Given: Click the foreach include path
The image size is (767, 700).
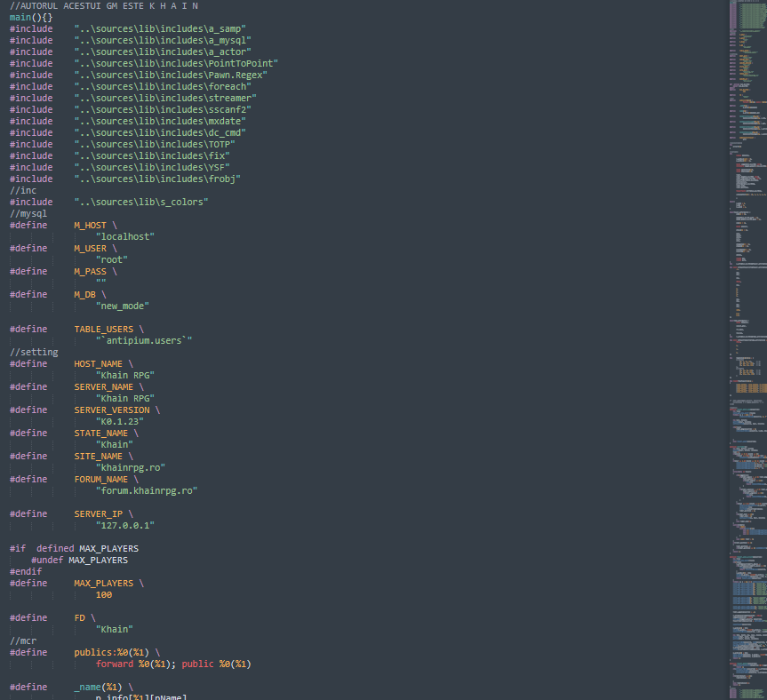Looking at the screenshot, I should [163, 86].
